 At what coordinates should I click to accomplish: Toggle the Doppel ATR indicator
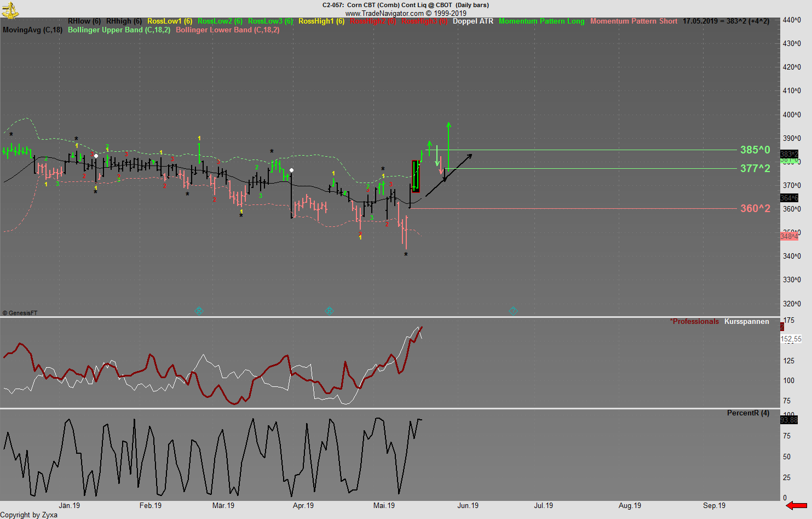click(x=473, y=21)
